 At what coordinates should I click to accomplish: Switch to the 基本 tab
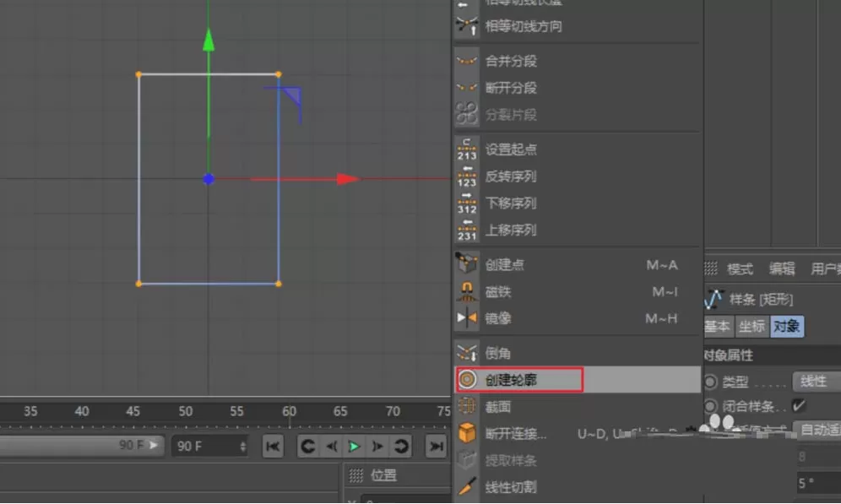[x=718, y=326]
